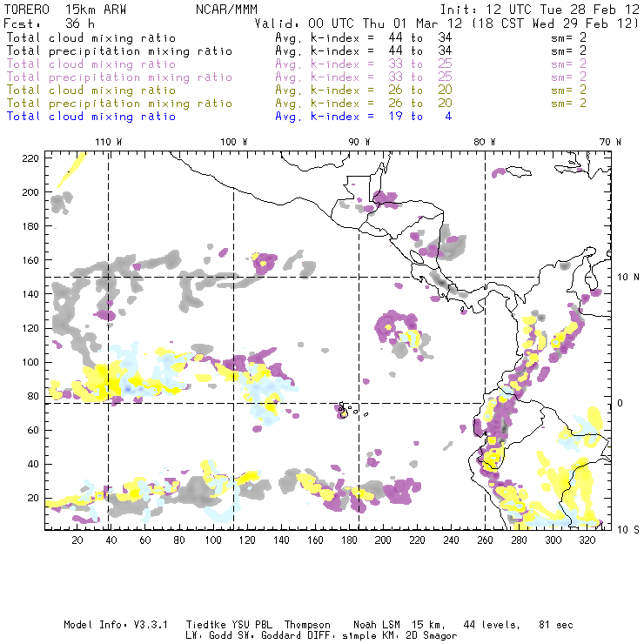Click "sm= 2" on the black precipitation row
Screen dimensions: 644x644
[569, 51]
